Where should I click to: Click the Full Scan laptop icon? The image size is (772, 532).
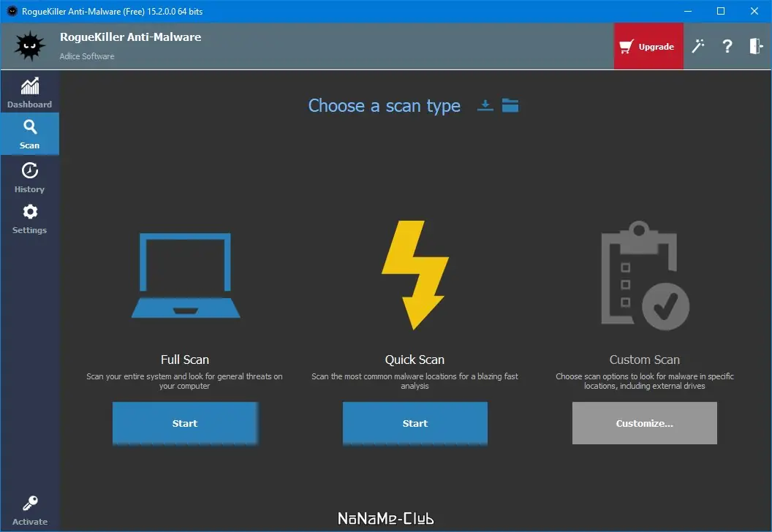[186, 275]
